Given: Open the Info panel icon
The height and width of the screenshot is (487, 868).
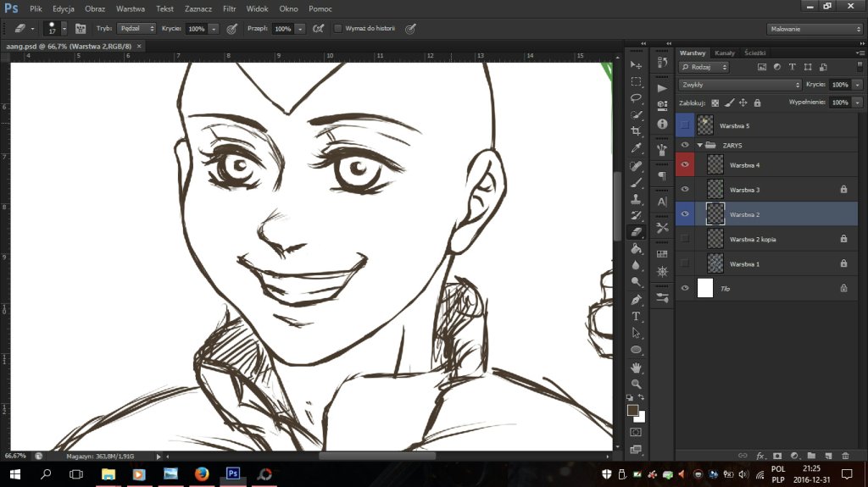Looking at the screenshot, I should (x=662, y=124).
